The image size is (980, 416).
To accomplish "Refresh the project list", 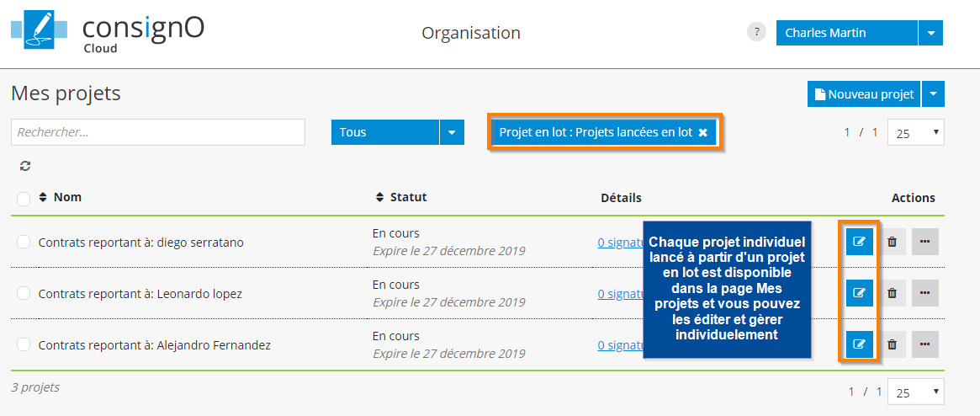I will pyautogui.click(x=25, y=167).
